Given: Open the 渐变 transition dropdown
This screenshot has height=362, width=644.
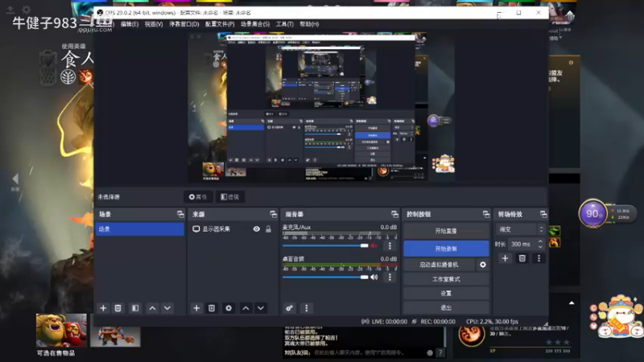Looking at the screenshot, I should click(521, 229).
